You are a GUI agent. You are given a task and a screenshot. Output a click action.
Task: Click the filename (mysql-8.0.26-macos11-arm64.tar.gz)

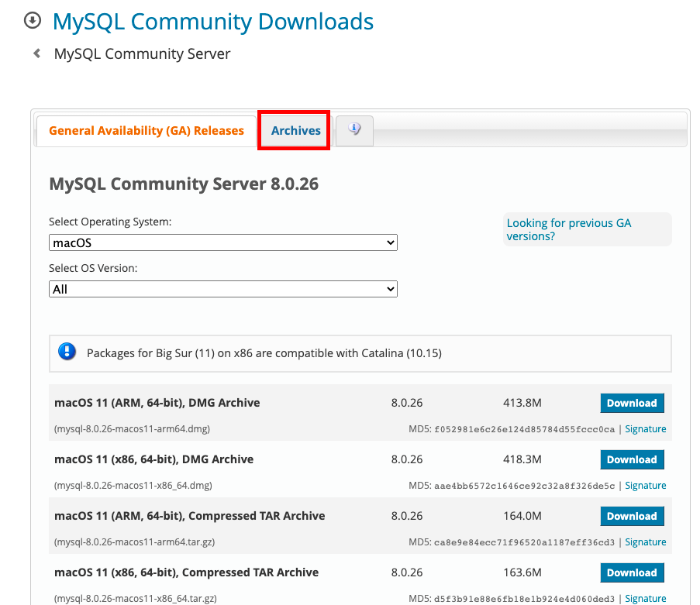pyautogui.click(x=134, y=542)
